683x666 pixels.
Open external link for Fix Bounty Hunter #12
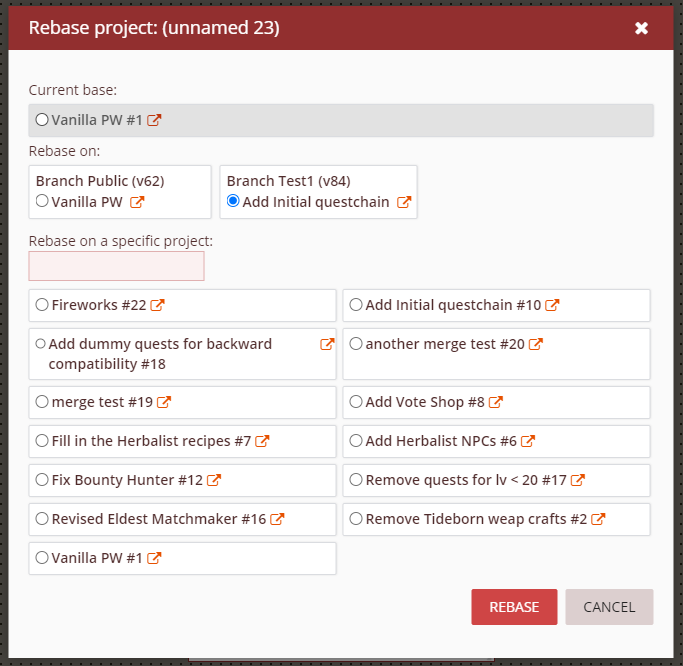click(x=214, y=480)
